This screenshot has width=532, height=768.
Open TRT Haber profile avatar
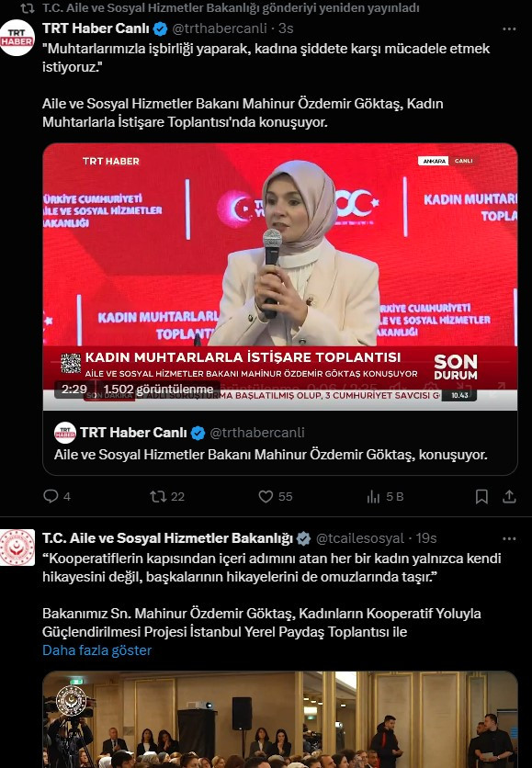pyautogui.click(x=17, y=39)
